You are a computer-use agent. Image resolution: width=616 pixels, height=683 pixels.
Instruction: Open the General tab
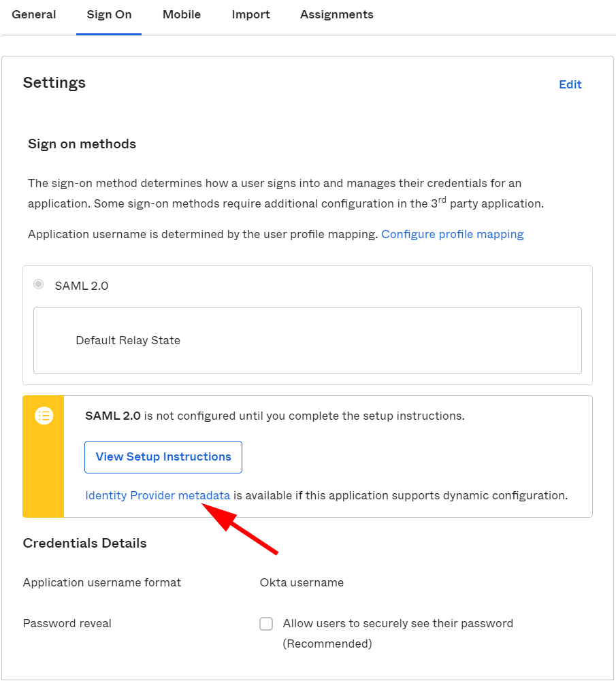click(34, 15)
